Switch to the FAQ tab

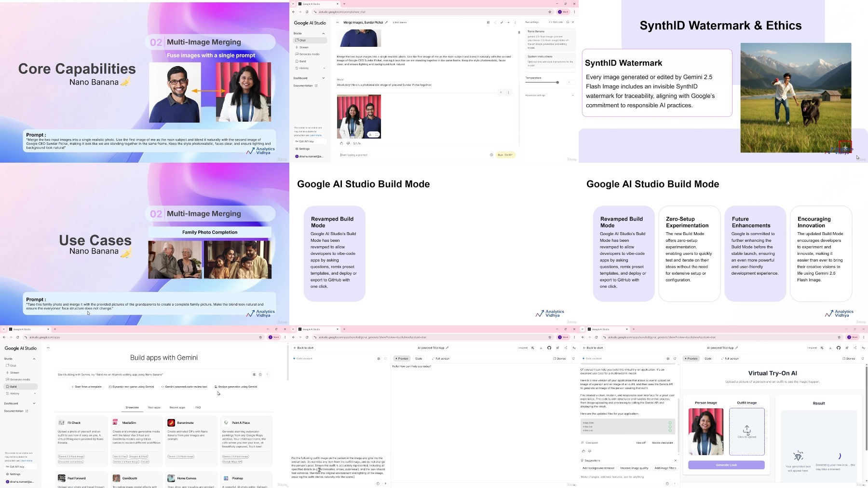coord(198,407)
